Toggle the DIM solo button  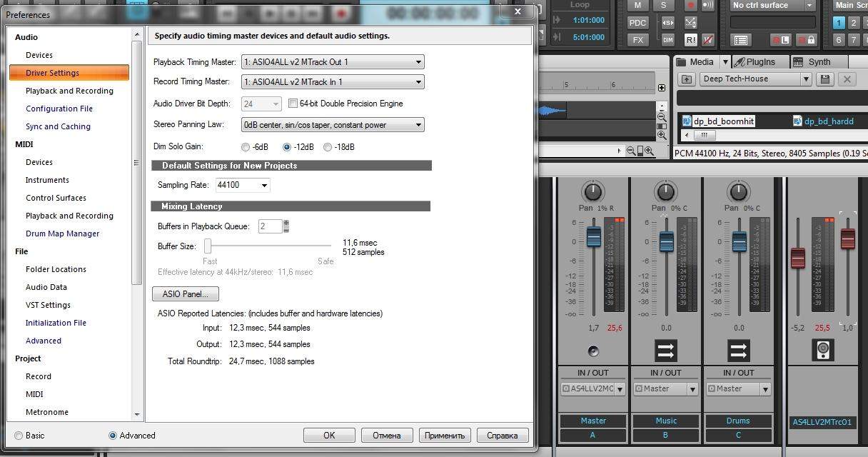click(x=668, y=40)
